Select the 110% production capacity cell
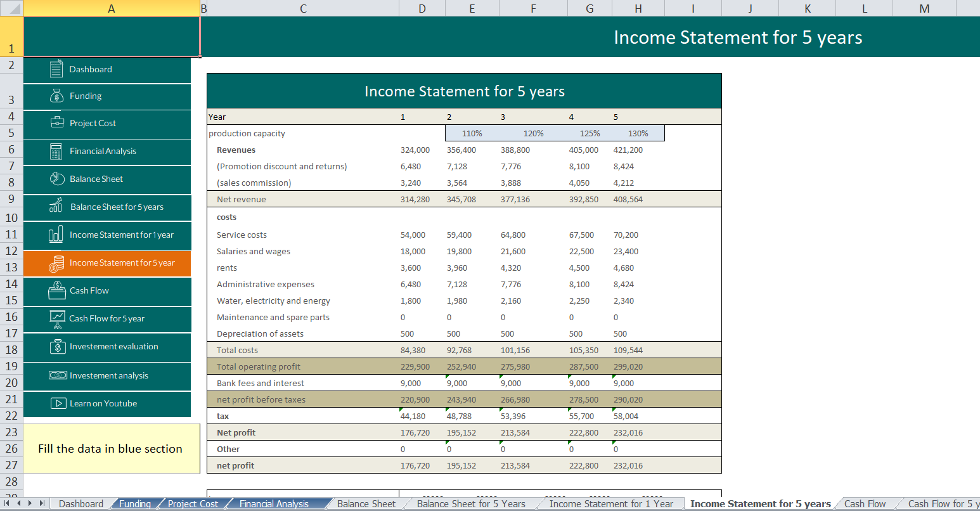This screenshot has height=511, width=980. point(472,133)
